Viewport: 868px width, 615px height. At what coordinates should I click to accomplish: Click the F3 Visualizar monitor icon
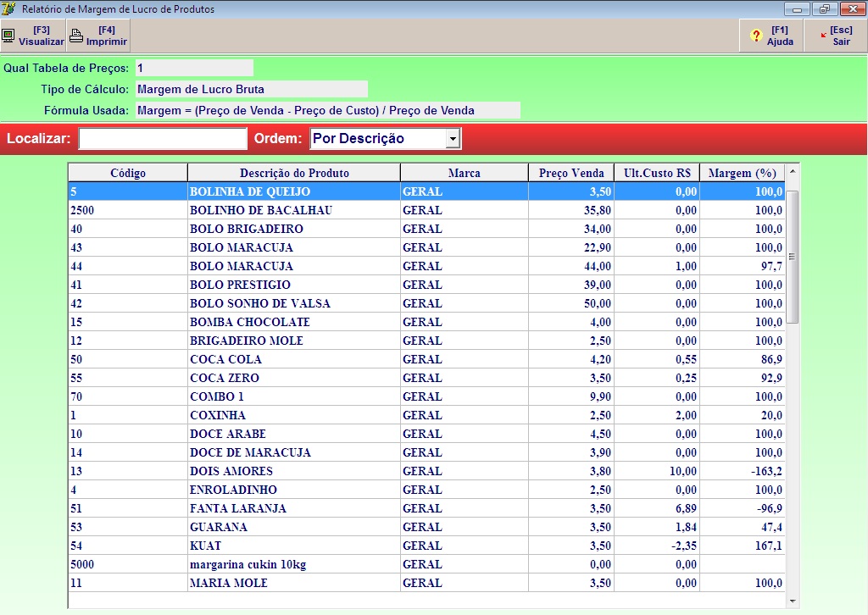coord(9,36)
